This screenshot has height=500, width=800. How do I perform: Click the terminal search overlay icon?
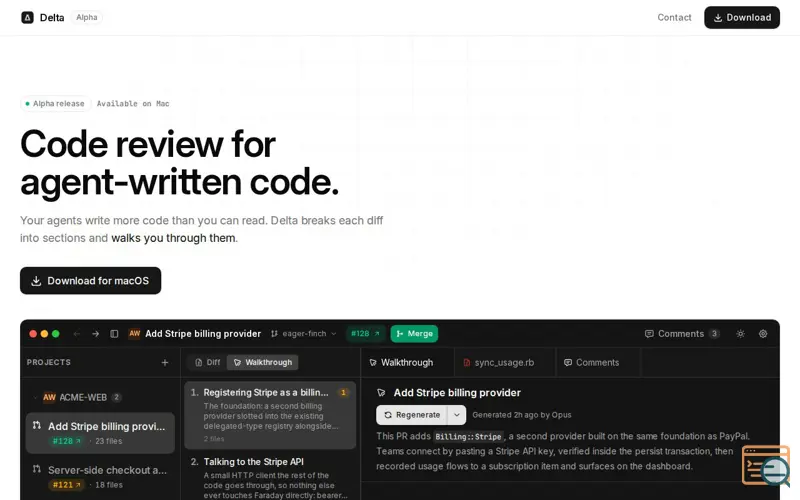(x=765, y=465)
